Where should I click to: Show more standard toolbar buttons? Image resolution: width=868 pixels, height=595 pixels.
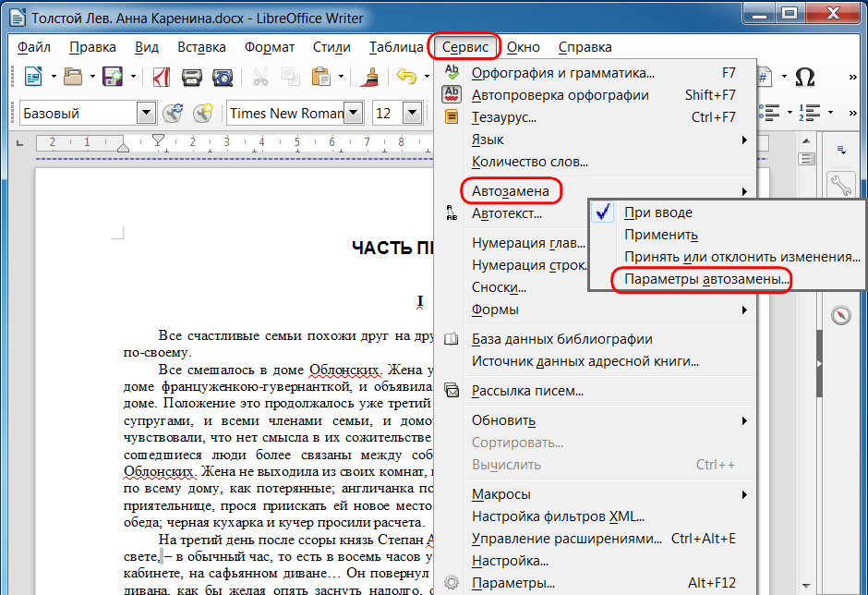coord(852,77)
